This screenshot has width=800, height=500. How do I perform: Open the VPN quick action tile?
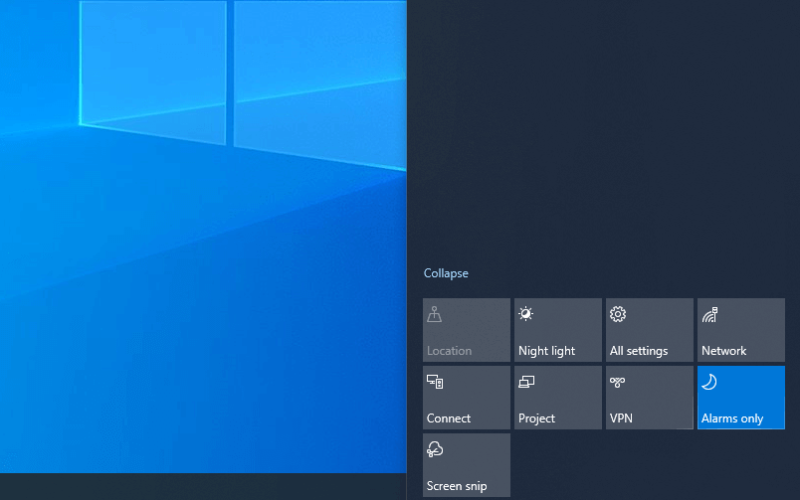[649, 397]
